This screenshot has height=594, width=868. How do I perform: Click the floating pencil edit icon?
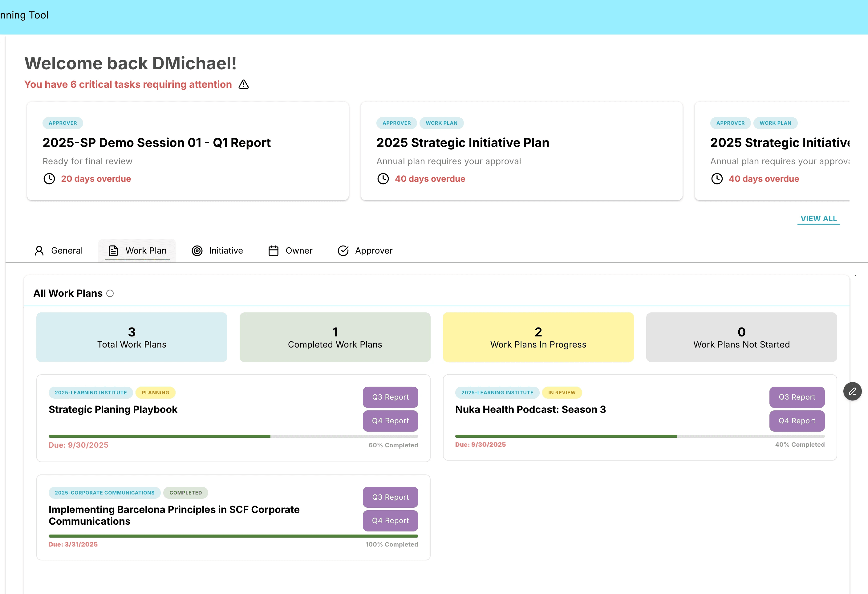(x=852, y=391)
